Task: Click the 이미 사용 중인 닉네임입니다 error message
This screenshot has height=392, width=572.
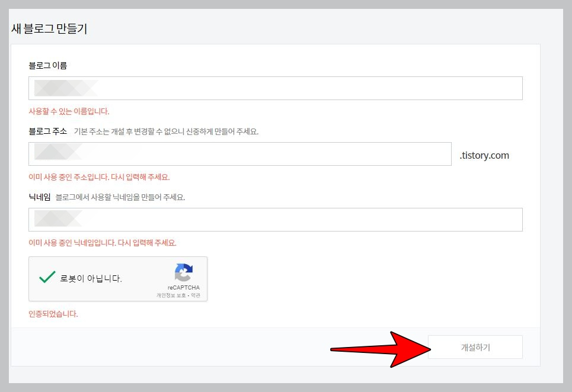Action: point(101,243)
